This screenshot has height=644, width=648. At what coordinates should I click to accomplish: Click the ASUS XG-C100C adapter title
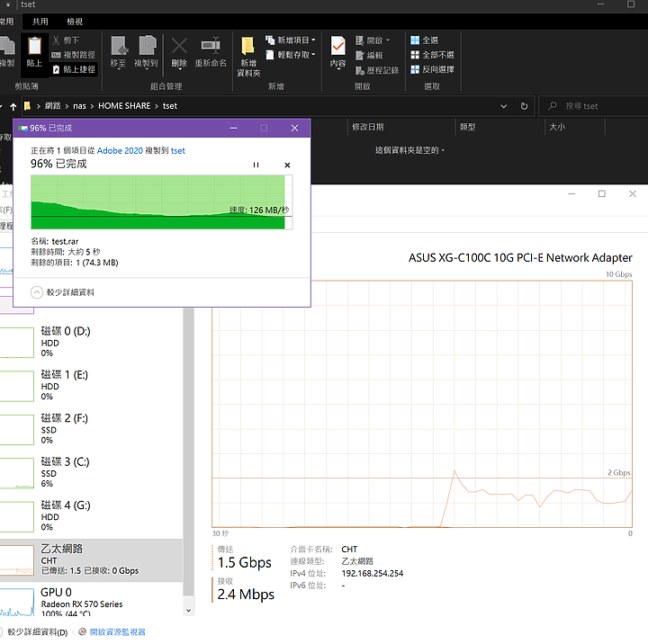[520, 258]
